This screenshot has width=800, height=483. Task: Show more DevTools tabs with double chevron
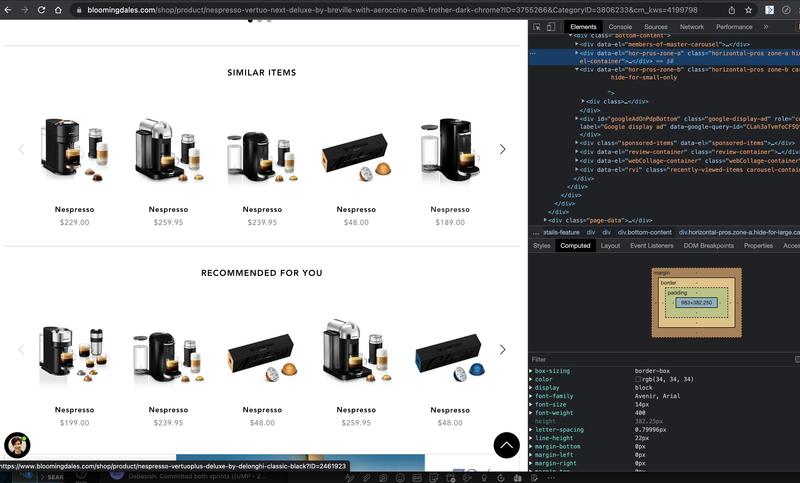(766, 27)
